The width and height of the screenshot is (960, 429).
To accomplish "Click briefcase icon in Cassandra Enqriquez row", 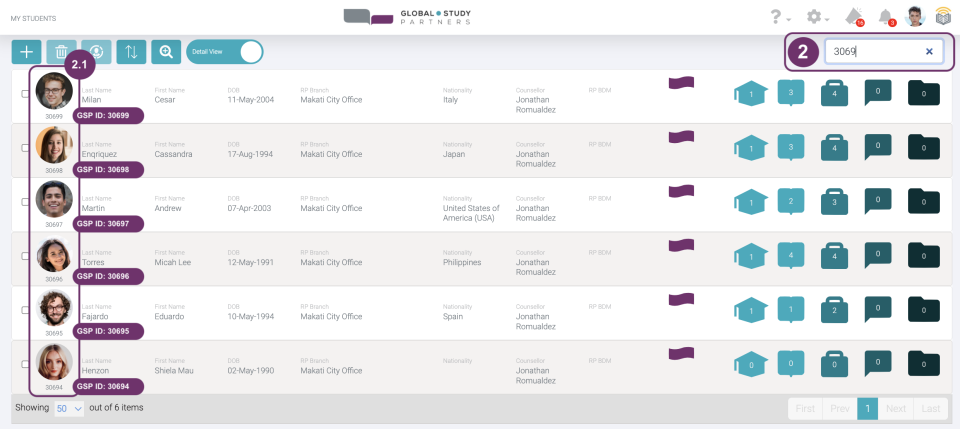I will click(835, 147).
